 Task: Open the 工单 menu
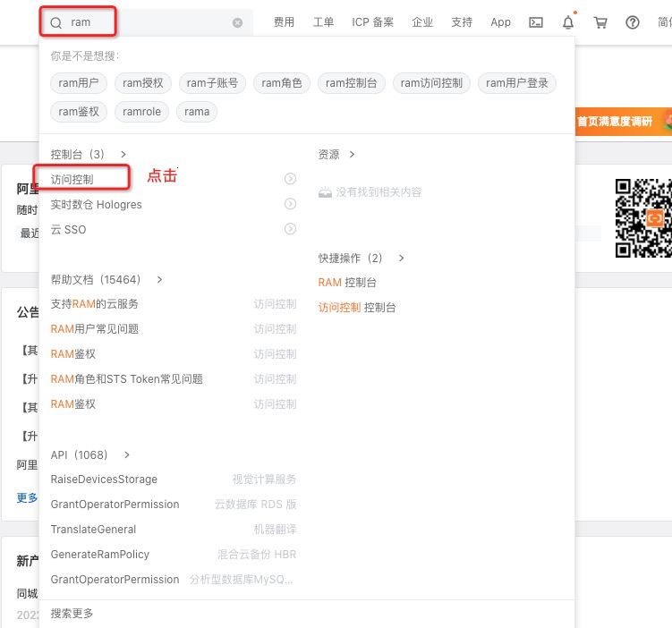tap(323, 22)
